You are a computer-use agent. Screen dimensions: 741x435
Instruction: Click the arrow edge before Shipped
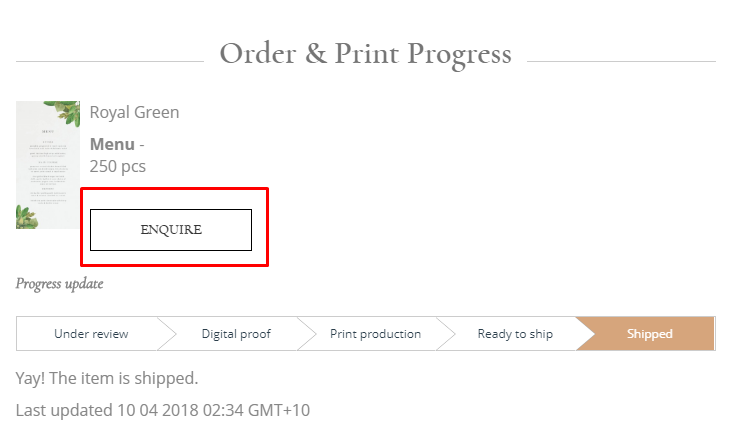585,334
